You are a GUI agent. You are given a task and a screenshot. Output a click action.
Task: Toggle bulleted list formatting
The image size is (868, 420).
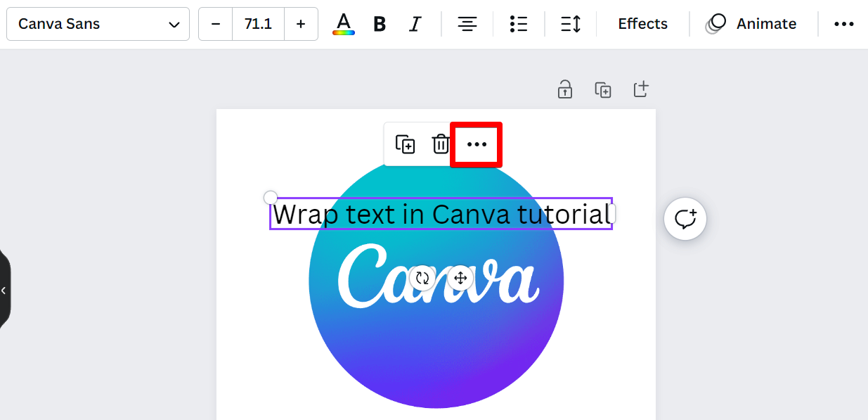[x=519, y=24]
